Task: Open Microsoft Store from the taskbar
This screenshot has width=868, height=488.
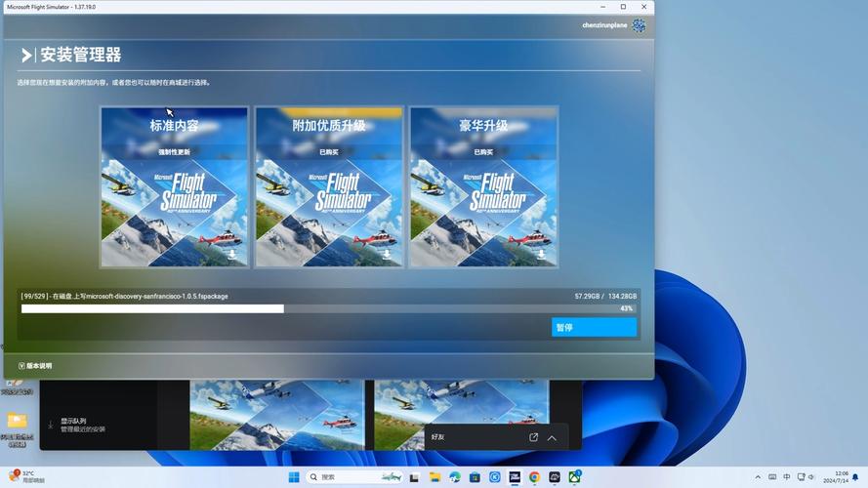Action: click(475, 477)
